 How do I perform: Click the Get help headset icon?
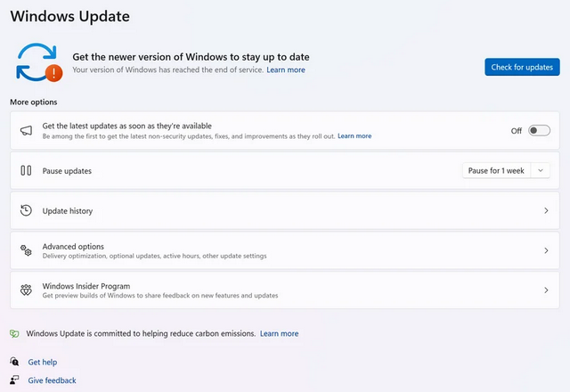point(14,362)
